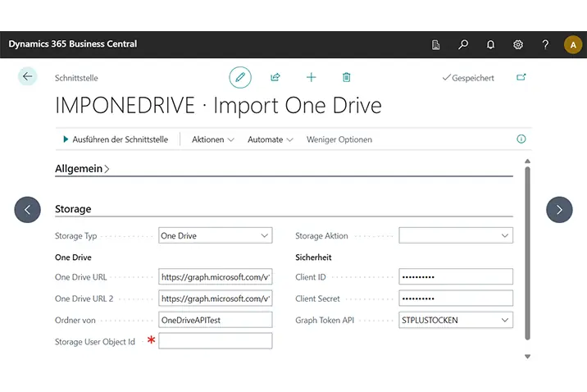Open the user account avatar A

573,45
